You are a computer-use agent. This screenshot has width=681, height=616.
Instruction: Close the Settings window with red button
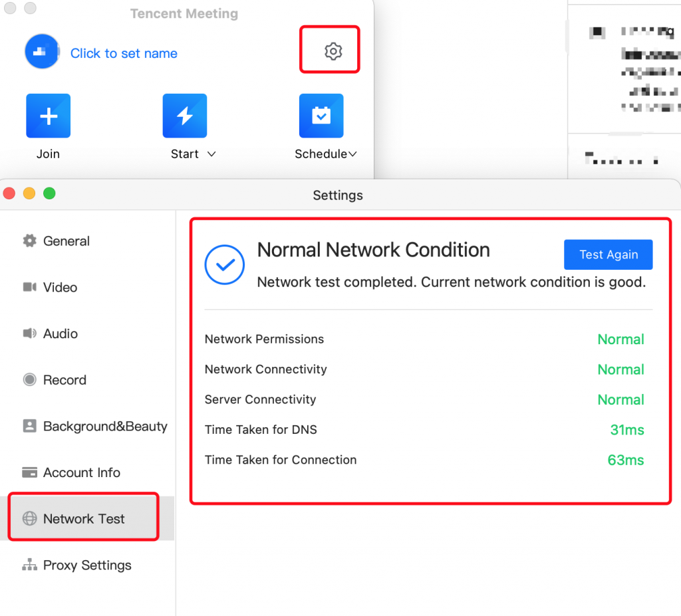click(9, 194)
